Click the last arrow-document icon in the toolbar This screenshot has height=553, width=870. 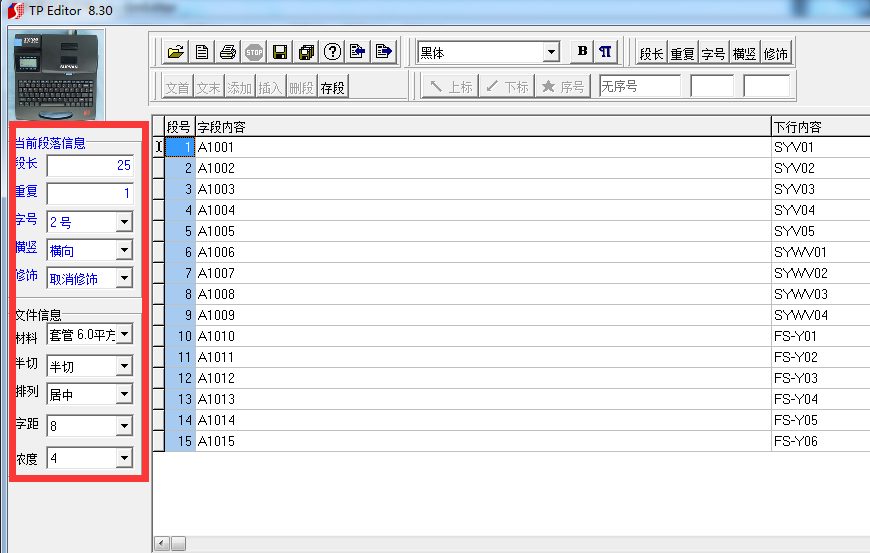[x=384, y=52]
